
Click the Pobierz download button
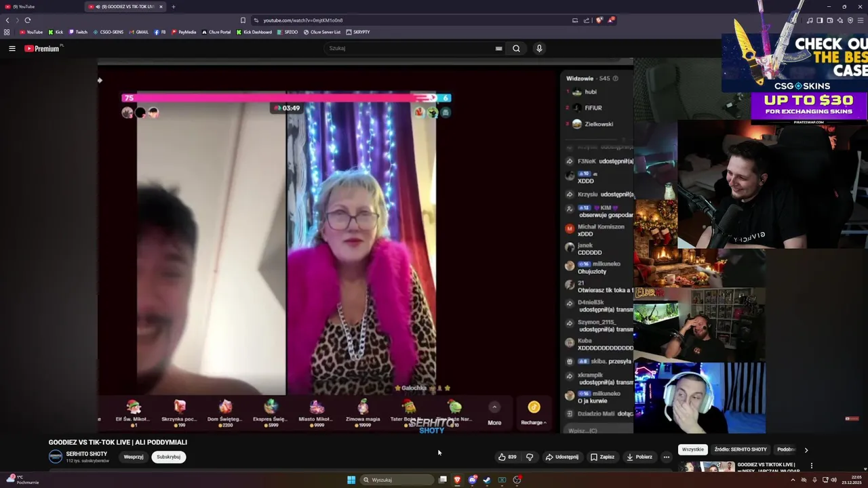click(x=639, y=457)
